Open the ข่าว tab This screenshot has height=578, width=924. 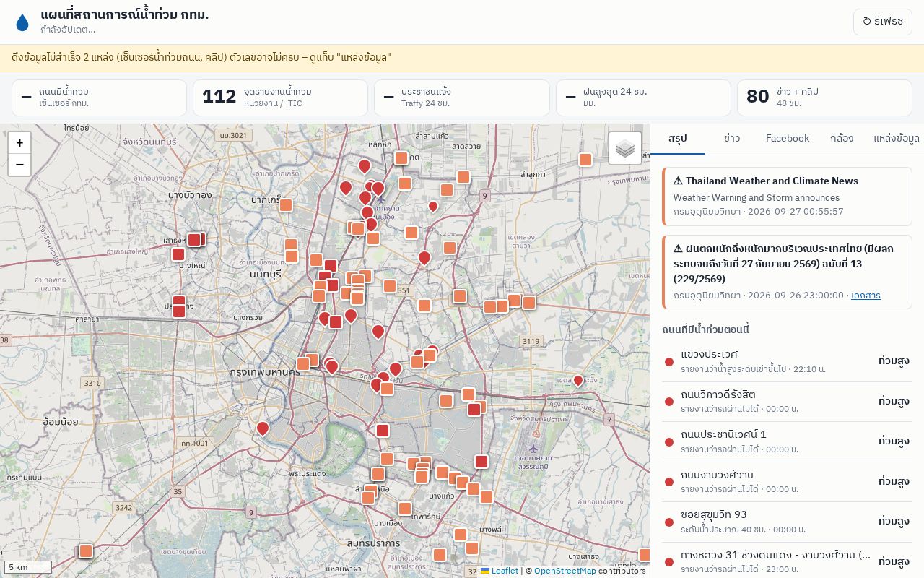pyautogui.click(x=731, y=139)
